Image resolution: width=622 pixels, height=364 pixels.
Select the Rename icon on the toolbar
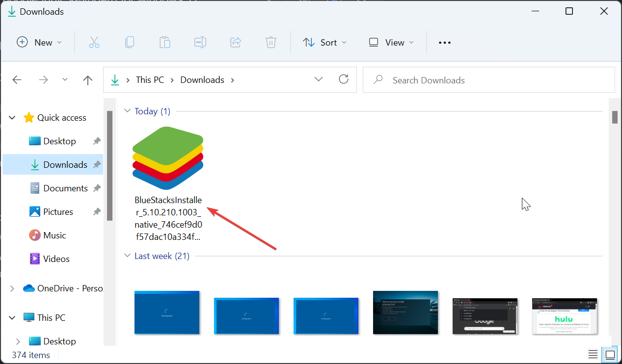200,42
